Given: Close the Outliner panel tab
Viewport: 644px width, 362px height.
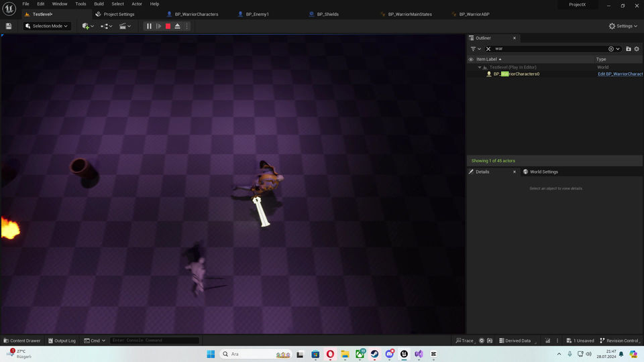Looking at the screenshot, I should tap(515, 38).
